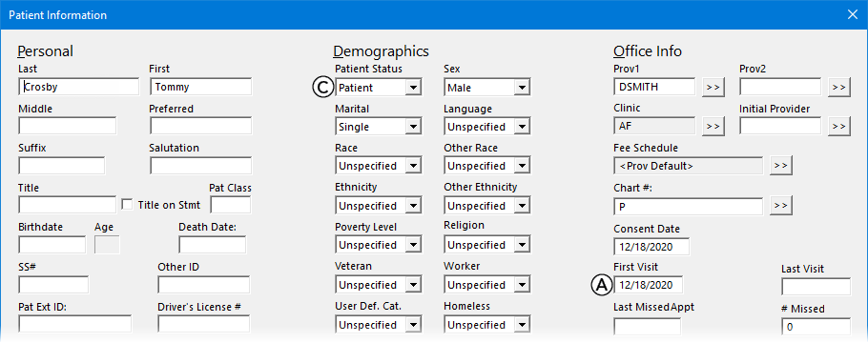
Task: Click the Birthdate input field
Action: tap(52, 245)
